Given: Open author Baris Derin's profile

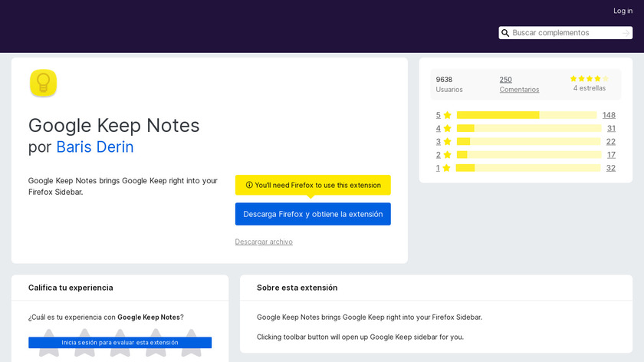Looking at the screenshot, I should point(95,146).
